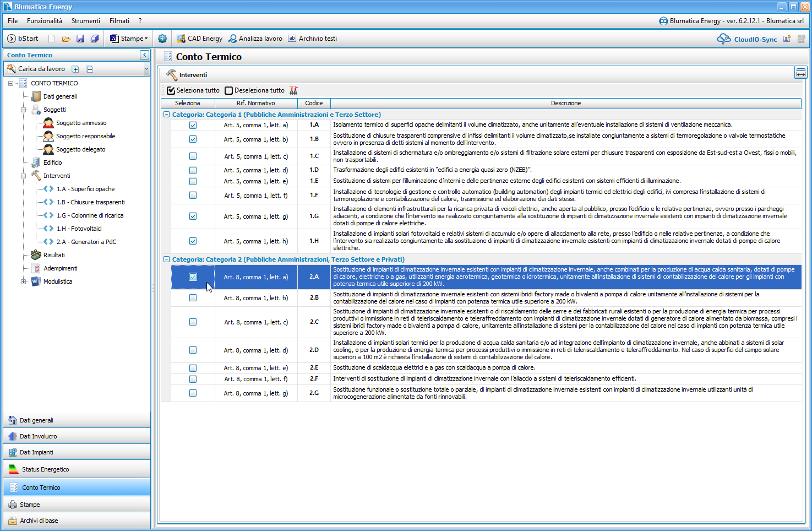Expand the Modulistica tree node
Viewport: 812px width, 531px height.
pyautogui.click(x=23, y=281)
